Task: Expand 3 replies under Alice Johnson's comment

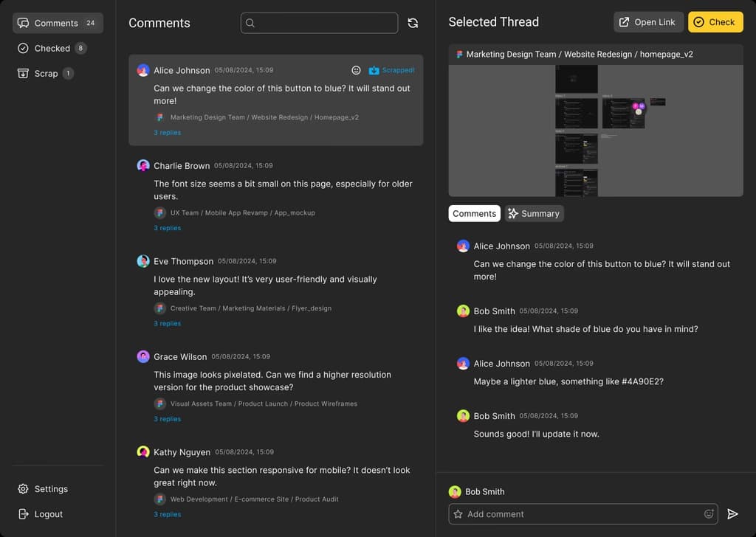Action: pyautogui.click(x=168, y=133)
